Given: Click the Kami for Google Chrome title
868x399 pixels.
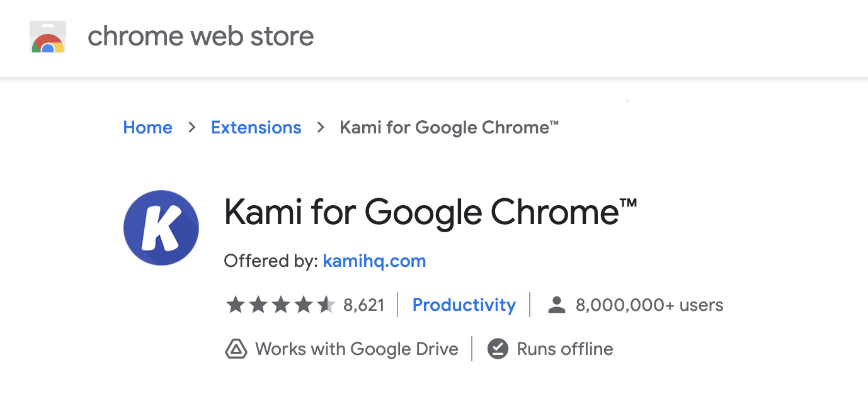Looking at the screenshot, I should [430, 212].
